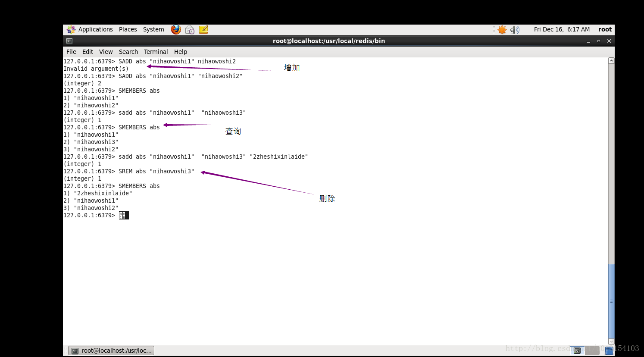The width and height of the screenshot is (644, 357).
Task: Click the 1) "2zheshixinlaide" output line
Action: 98,193
